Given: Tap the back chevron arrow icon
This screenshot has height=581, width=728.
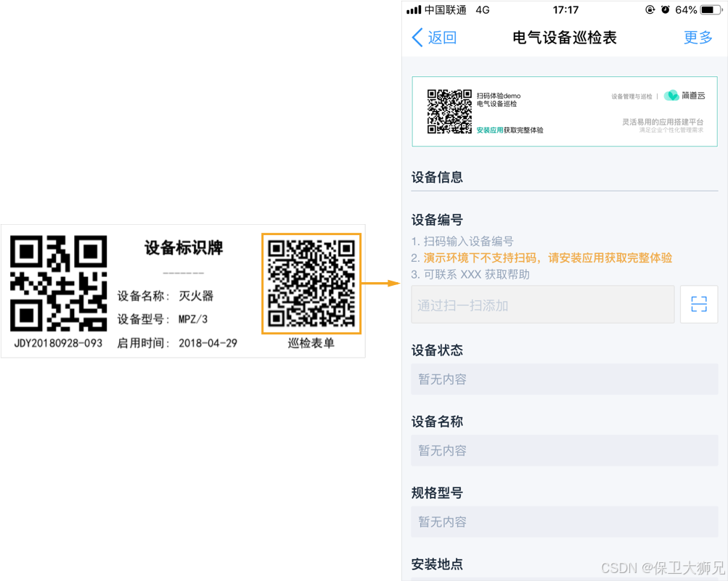Looking at the screenshot, I should click(417, 38).
